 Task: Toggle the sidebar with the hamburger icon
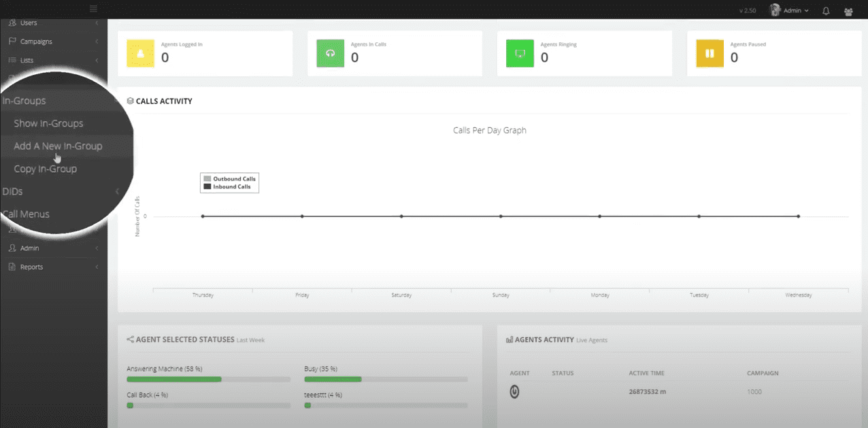click(x=93, y=9)
